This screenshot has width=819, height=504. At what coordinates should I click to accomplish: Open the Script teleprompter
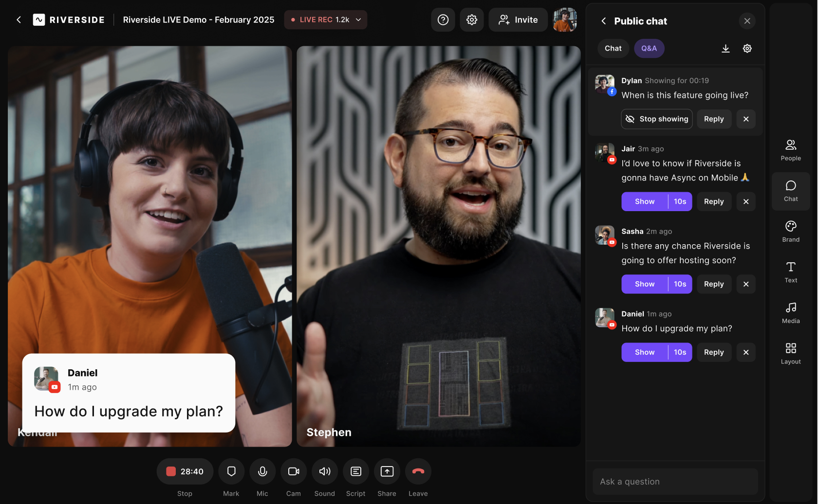356,471
